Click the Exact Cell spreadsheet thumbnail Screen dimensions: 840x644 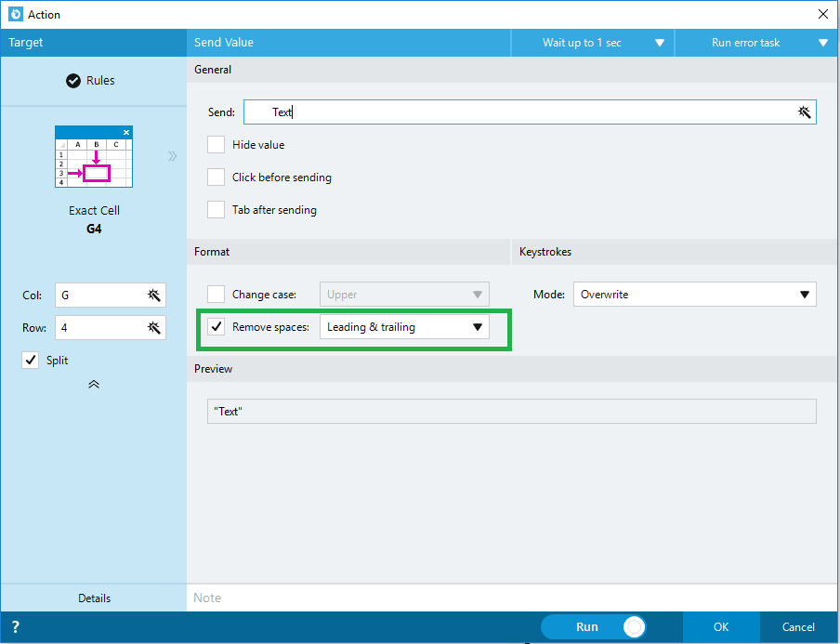coord(94,156)
